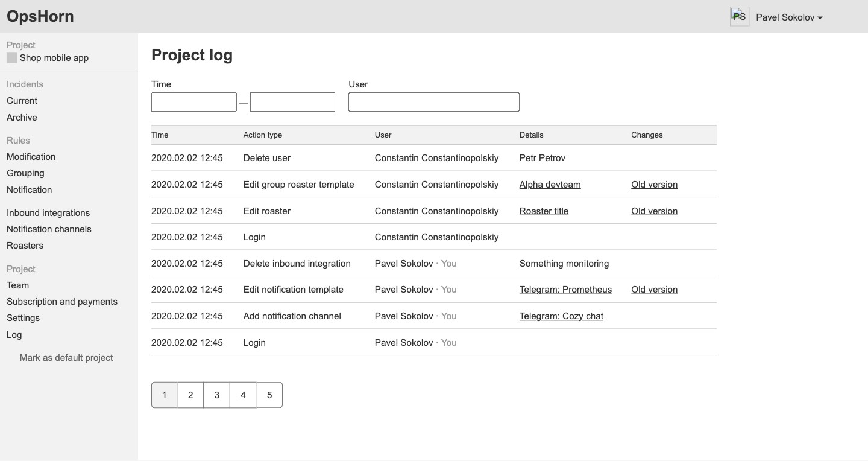Open Subscription and payments

pos(62,302)
